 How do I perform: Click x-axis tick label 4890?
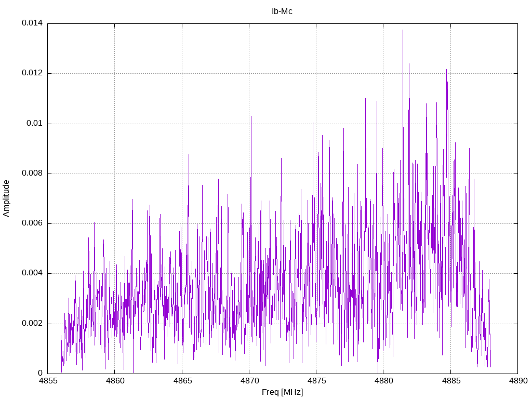[x=518, y=381]
